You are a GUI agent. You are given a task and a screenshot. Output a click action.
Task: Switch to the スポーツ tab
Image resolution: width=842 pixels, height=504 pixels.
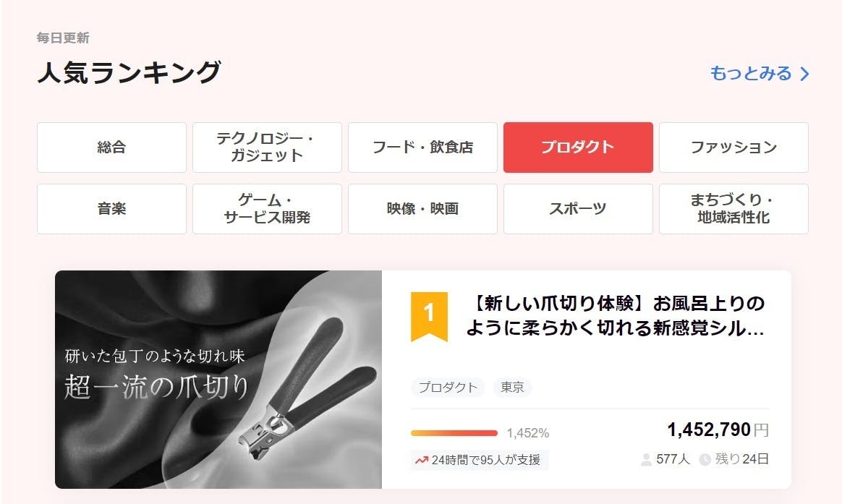point(578,209)
